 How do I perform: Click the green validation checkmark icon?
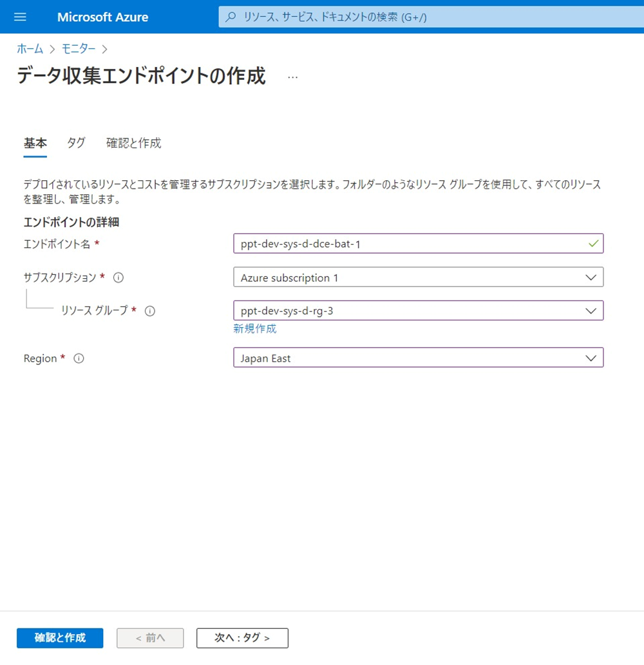594,243
